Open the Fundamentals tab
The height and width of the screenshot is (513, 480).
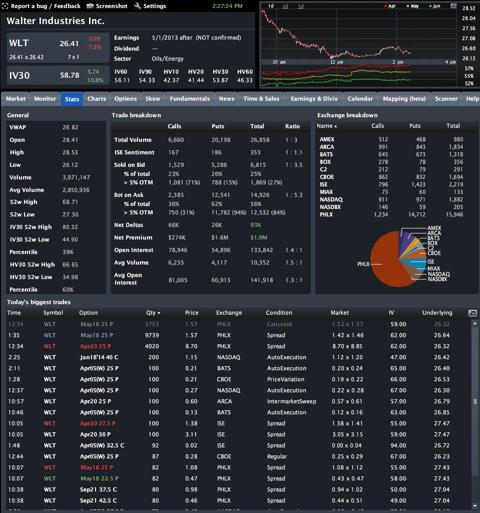(190, 99)
